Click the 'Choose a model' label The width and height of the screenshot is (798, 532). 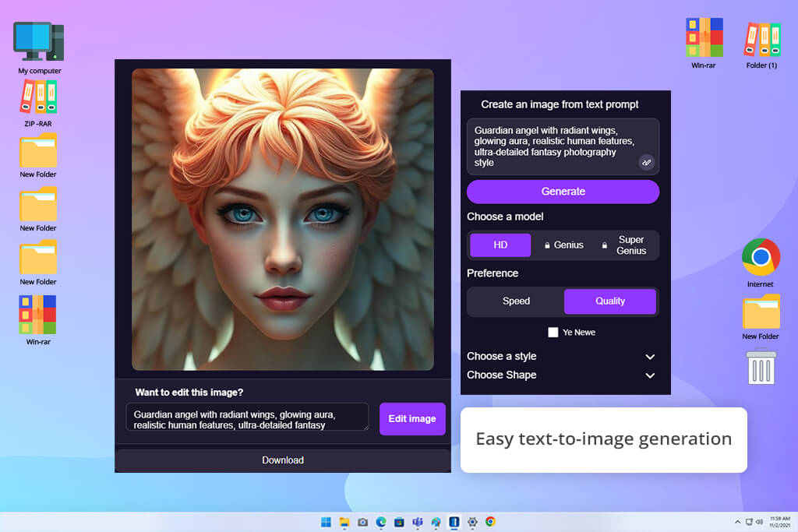505,217
